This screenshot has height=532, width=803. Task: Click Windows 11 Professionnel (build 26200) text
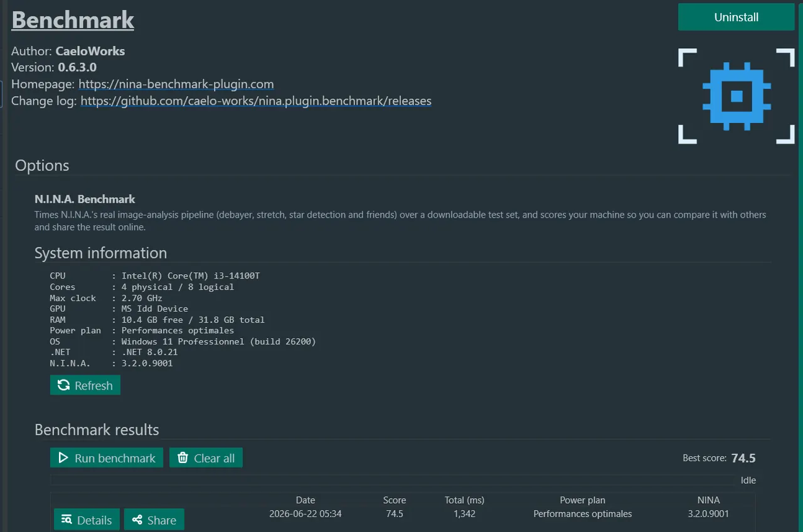click(x=218, y=342)
